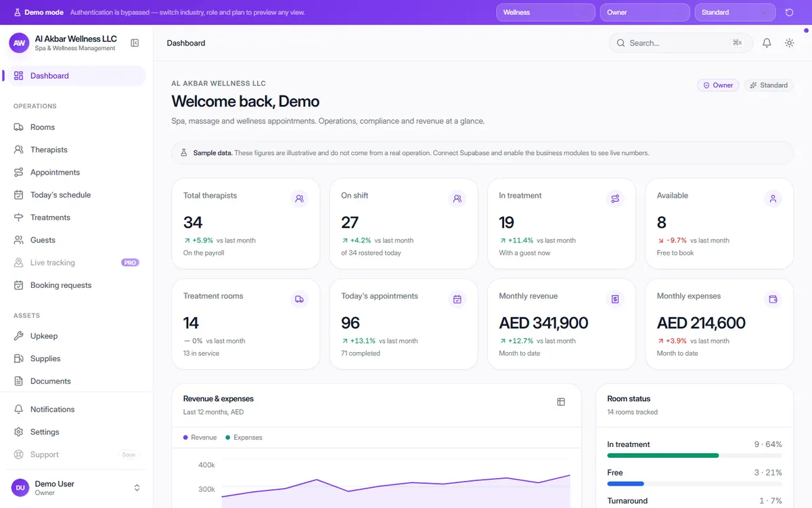Click the notifications bell icon in header
Viewport: 812px width, 508px height.
(767, 43)
